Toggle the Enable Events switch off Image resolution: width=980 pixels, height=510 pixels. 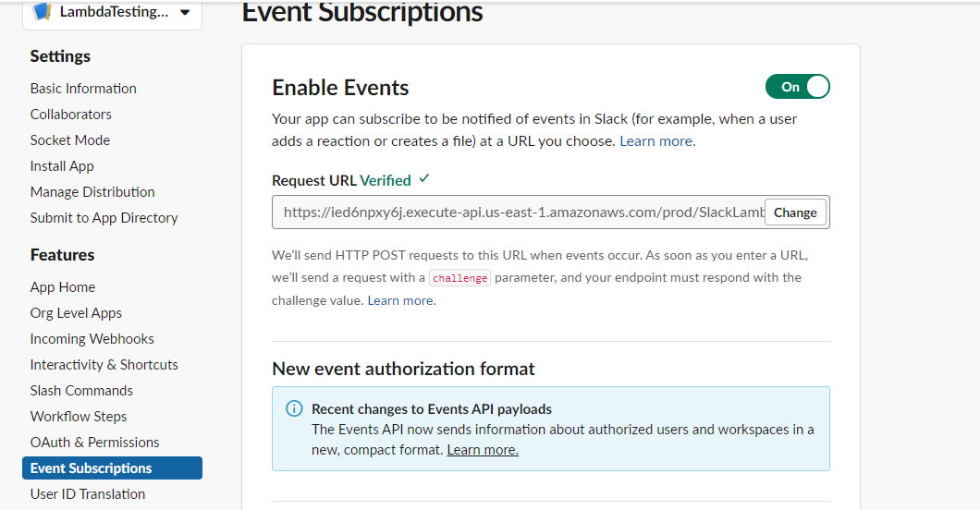point(797,87)
